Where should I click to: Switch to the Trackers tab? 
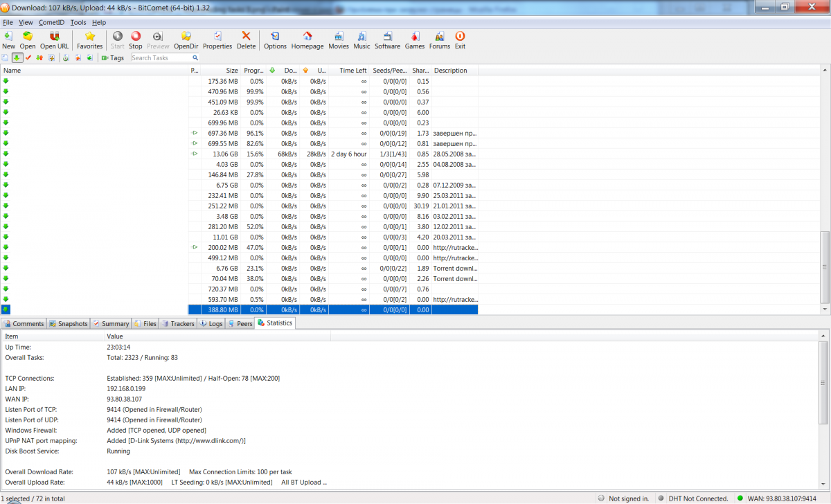178,323
